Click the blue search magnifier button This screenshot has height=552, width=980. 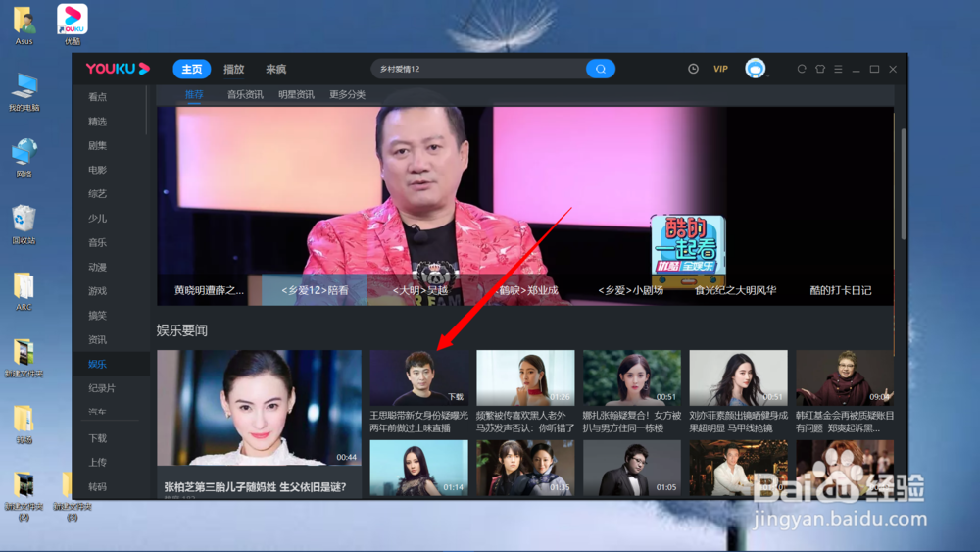coord(600,69)
